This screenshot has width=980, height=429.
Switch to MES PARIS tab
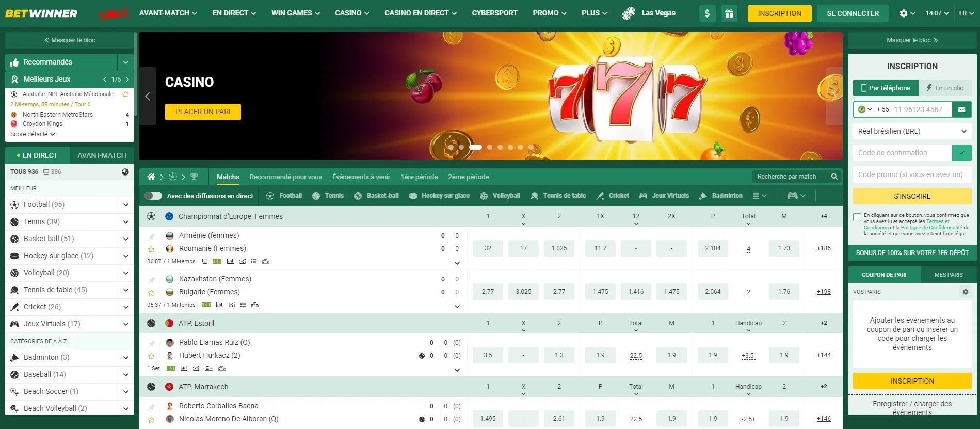coord(949,275)
